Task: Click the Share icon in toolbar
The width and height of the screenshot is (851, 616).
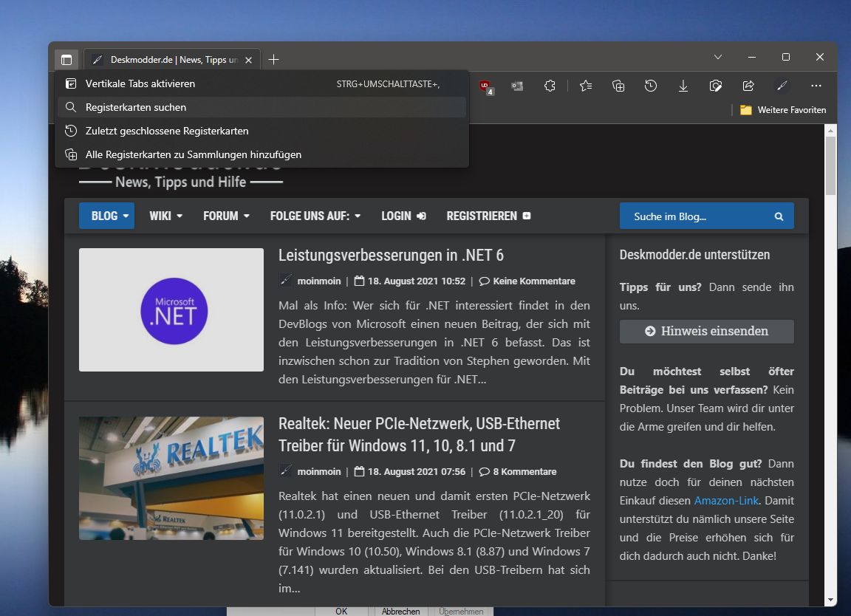Action: tap(748, 86)
